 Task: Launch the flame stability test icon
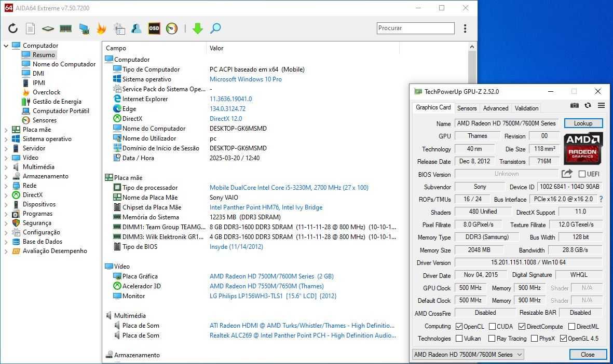[101, 28]
